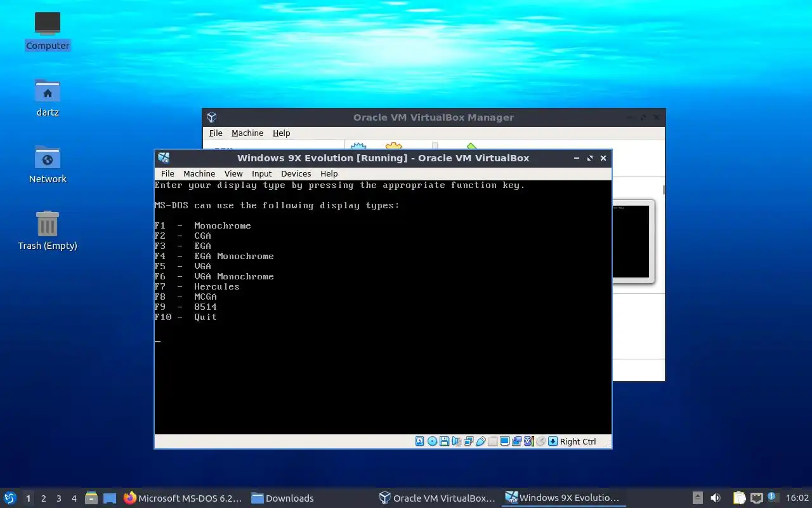Click the 16:02 clock in taskbar
The height and width of the screenshot is (508, 812).
(x=797, y=498)
